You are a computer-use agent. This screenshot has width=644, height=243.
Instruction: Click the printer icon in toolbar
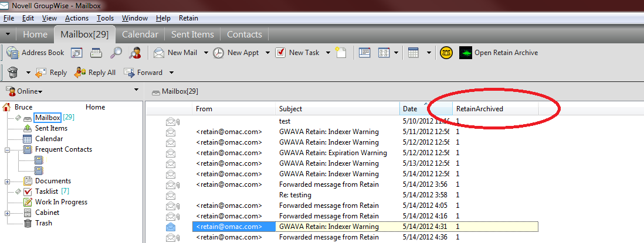pos(97,53)
